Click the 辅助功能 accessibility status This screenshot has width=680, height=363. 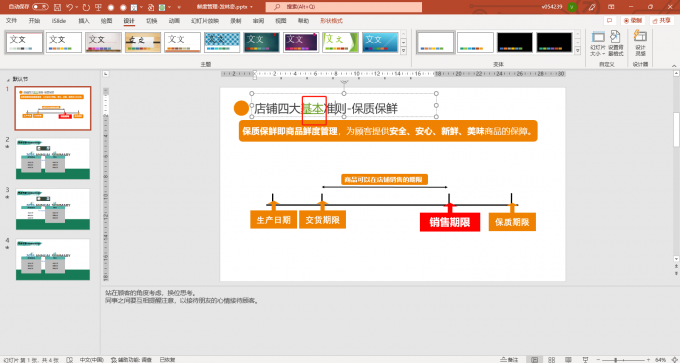131,360
